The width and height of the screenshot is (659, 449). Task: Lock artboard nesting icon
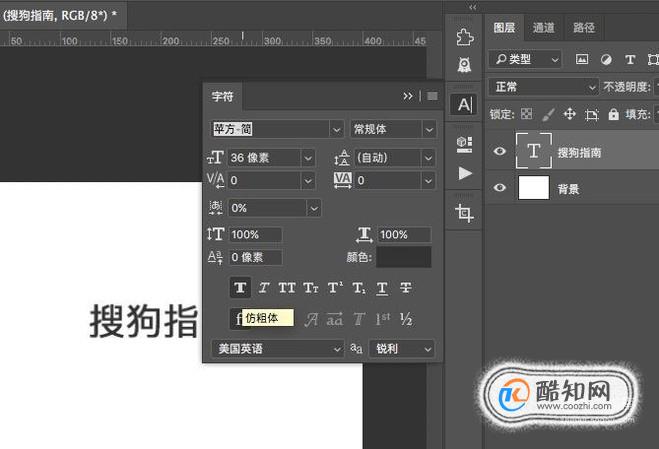point(592,114)
